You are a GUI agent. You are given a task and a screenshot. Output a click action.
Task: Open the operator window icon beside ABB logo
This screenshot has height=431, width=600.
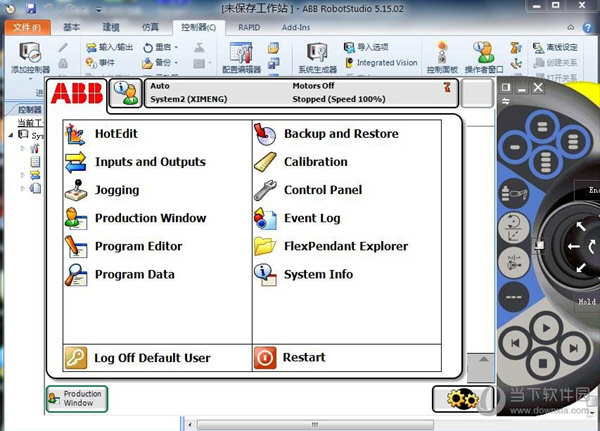126,93
